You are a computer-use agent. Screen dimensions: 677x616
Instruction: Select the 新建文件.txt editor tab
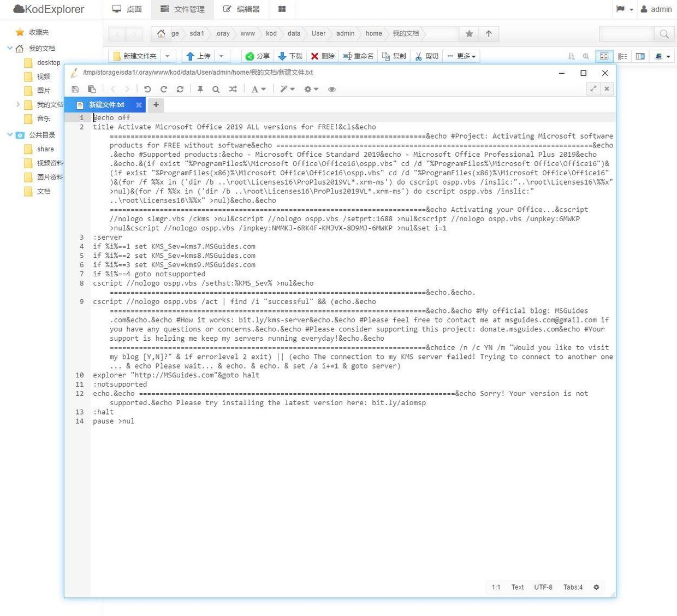coord(105,105)
